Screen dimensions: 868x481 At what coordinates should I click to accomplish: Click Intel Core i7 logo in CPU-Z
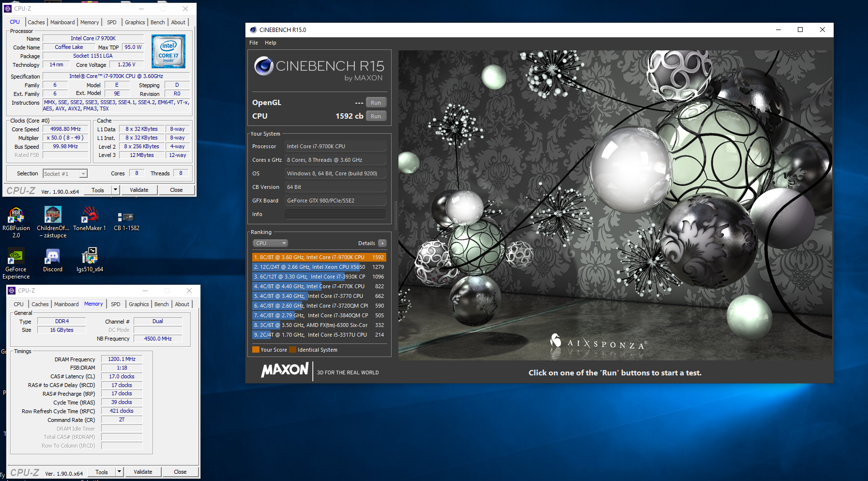(x=168, y=51)
